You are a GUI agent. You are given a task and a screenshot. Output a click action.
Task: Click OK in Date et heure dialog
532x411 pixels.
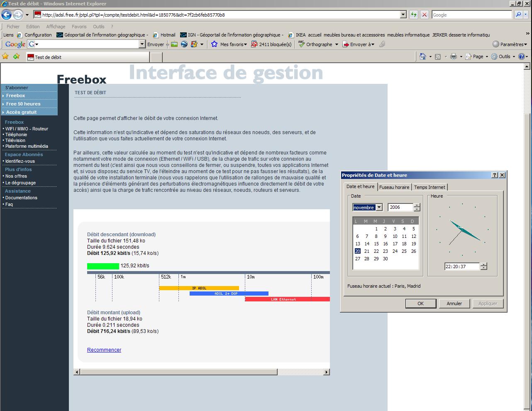pos(420,303)
